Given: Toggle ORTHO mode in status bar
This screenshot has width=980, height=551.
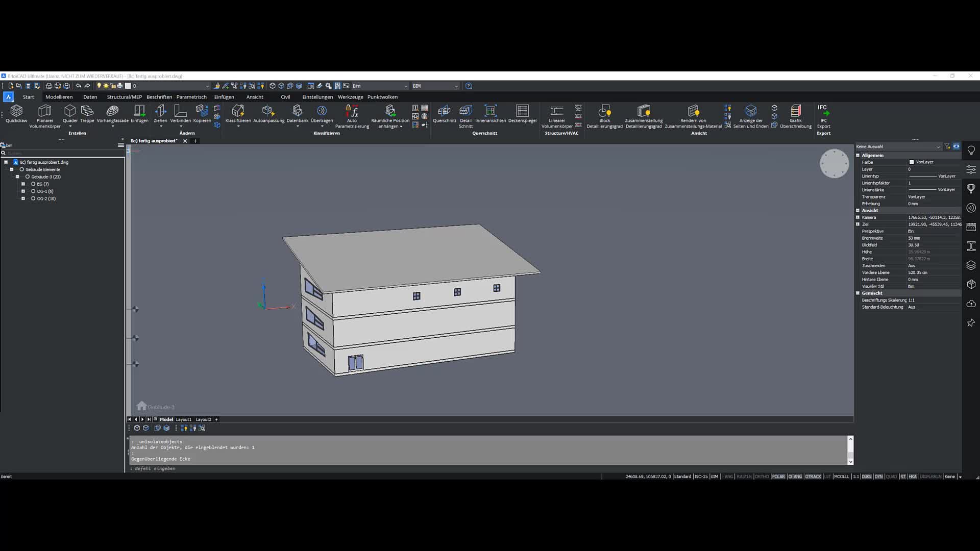Looking at the screenshot, I should 762,477.
